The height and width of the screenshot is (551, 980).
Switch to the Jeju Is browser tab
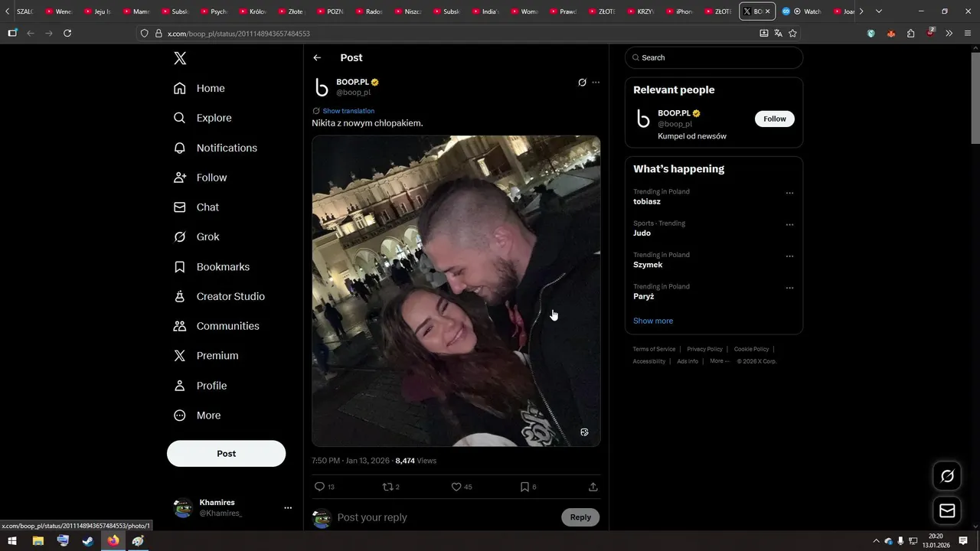[x=98, y=11]
